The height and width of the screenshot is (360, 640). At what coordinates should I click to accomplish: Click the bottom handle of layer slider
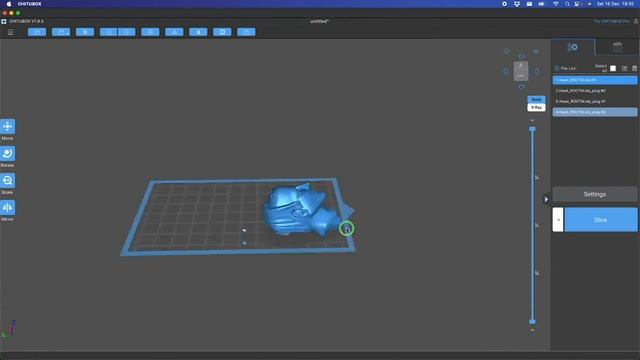[532, 322]
